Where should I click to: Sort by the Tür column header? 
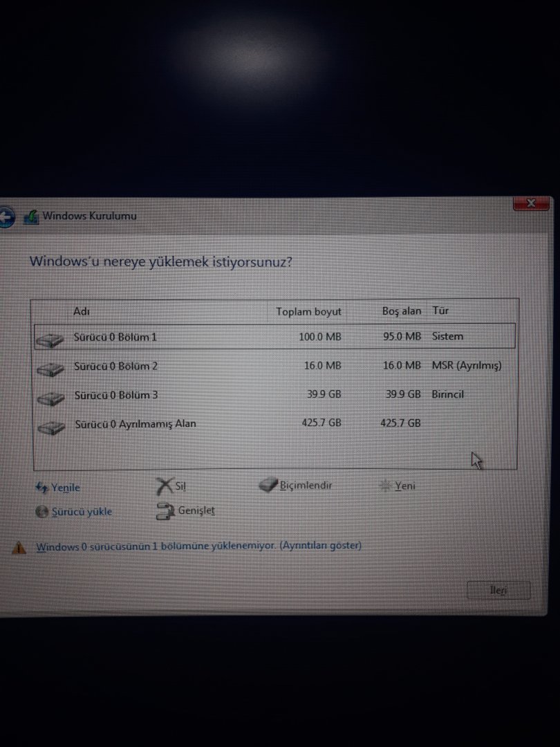tap(440, 311)
